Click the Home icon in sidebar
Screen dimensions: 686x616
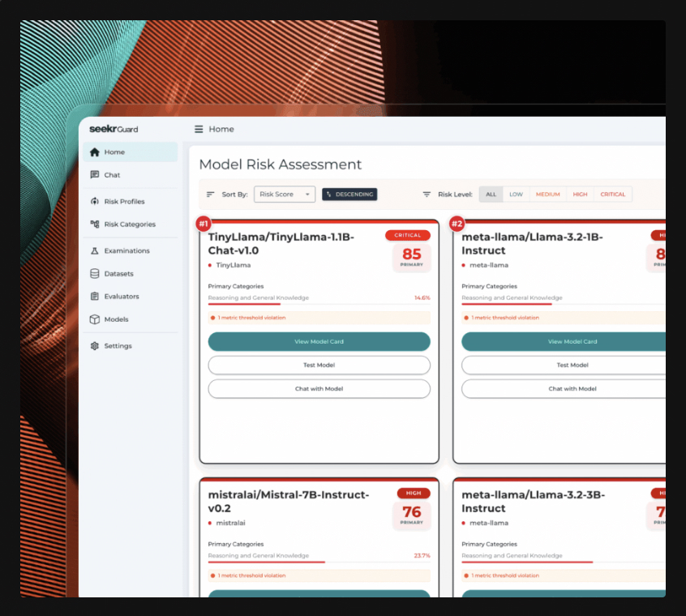coord(95,152)
